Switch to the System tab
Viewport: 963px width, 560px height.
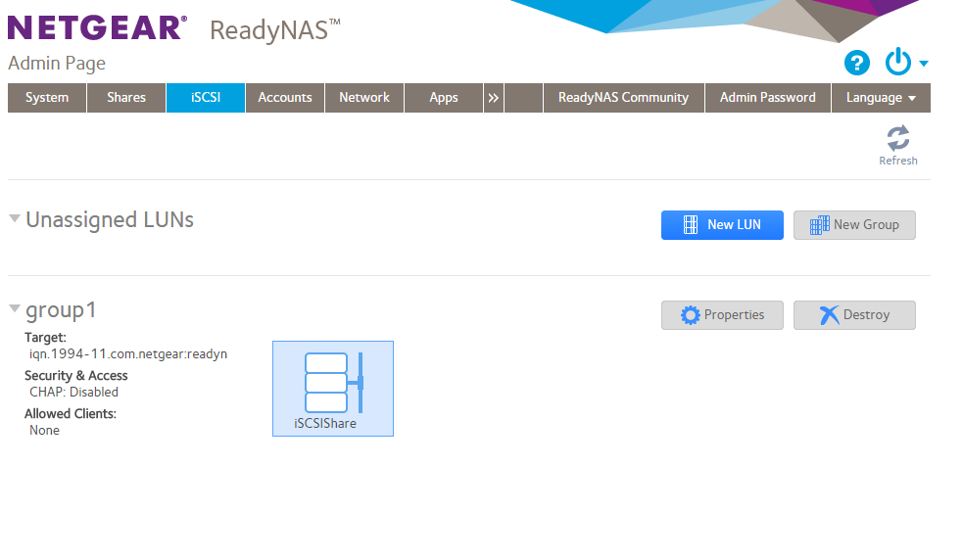(47, 98)
